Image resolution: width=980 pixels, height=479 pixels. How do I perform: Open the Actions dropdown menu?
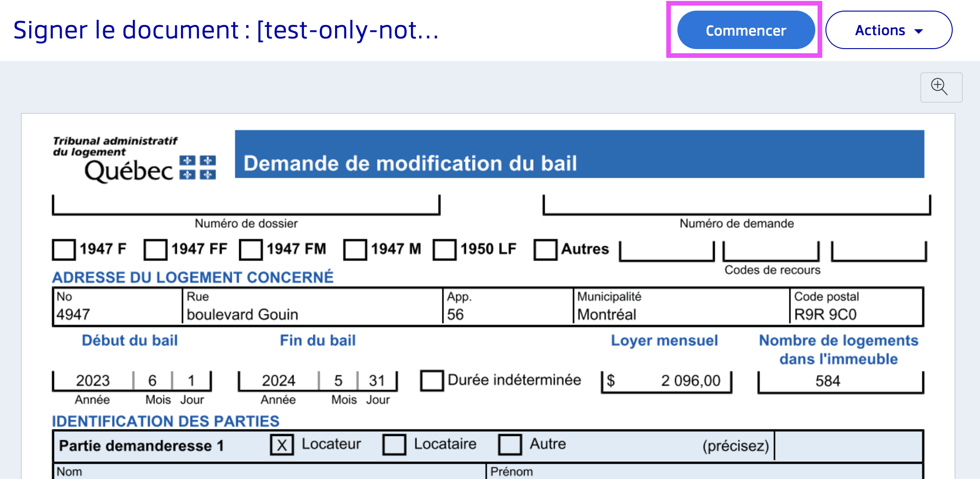click(888, 30)
